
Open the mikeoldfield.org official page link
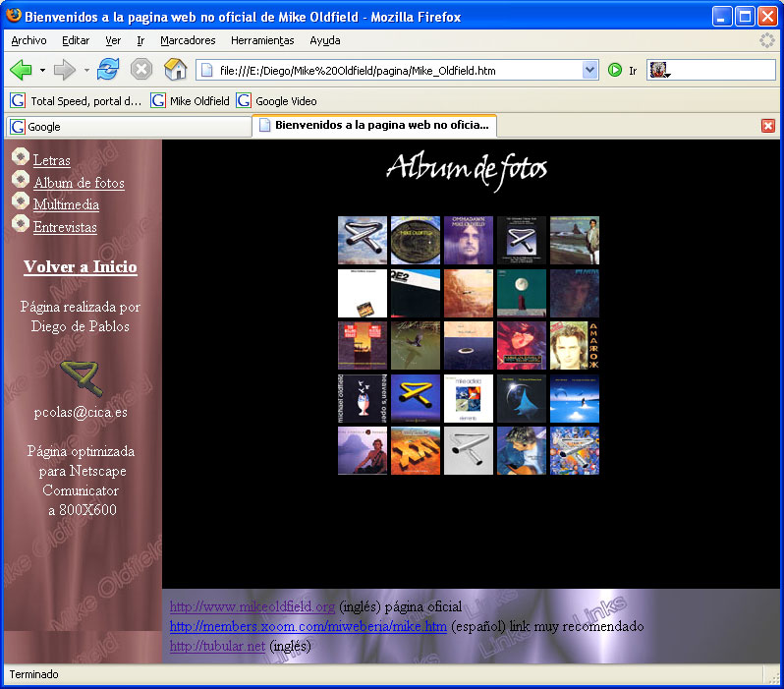[252, 606]
